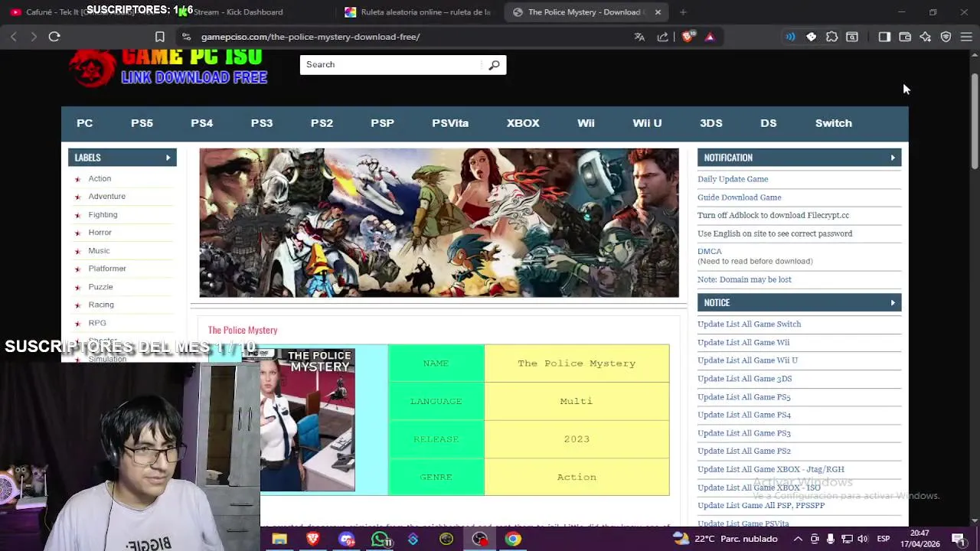Open the PS4 menu item
This screenshot has width=980, height=551.
(202, 123)
